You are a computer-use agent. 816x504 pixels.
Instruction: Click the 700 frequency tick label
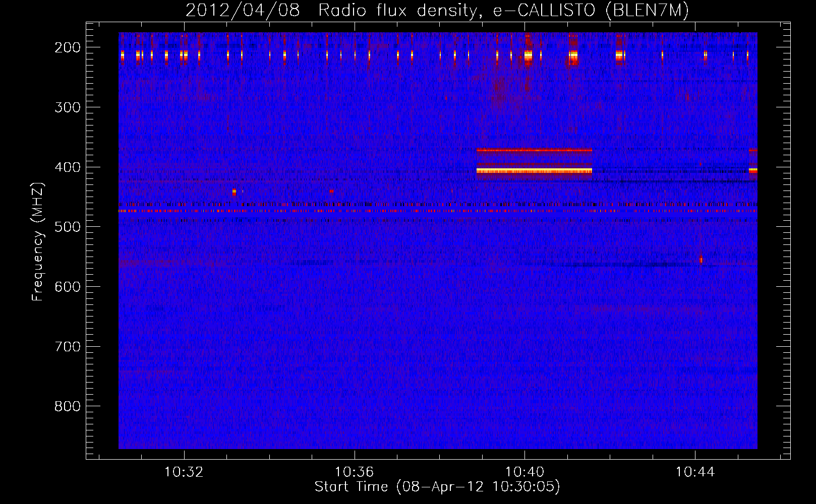[68, 347]
